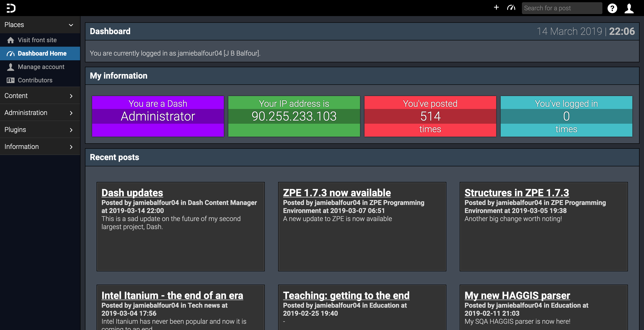Expand the Content section
Viewport: 644px width, 330px height.
coord(71,96)
